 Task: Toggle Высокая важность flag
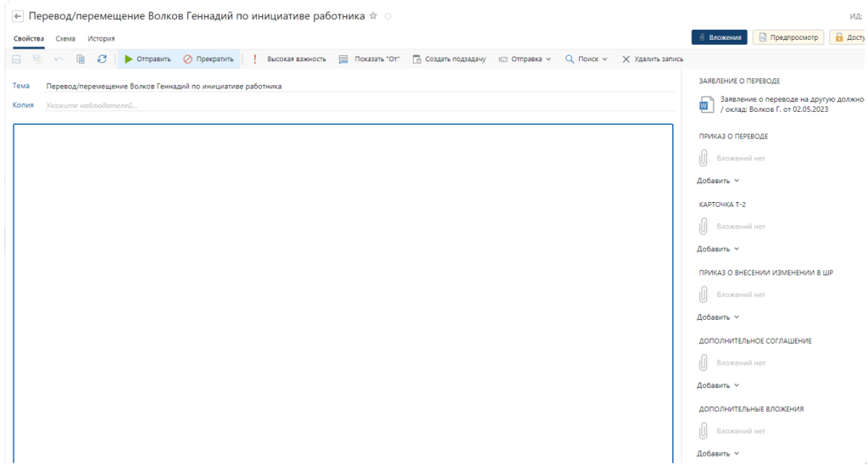[x=289, y=59]
